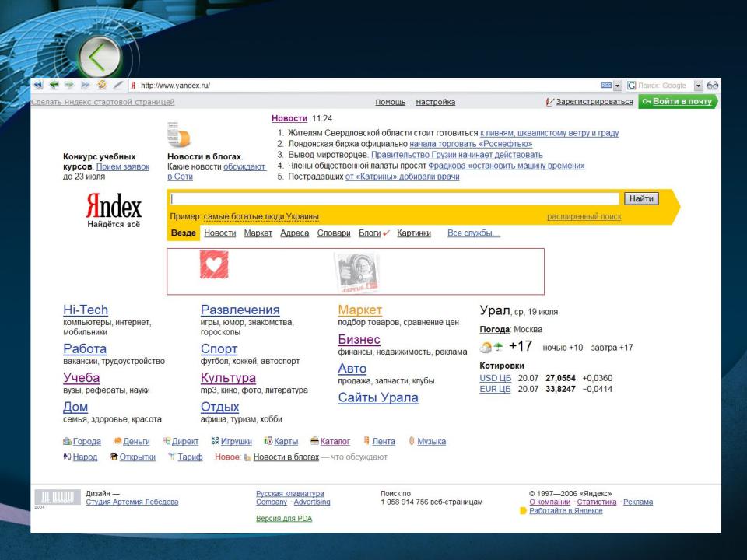Click the Тариф service icon
Viewport: 747px width, 560px height.
(x=171, y=457)
